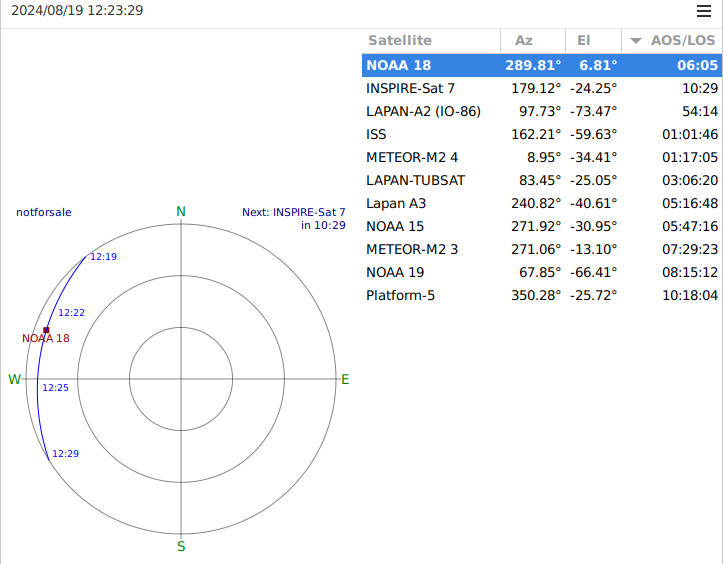This screenshot has height=564, width=723.
Task: Click the Next: INSPIRE-Sat 7 label
Action: (x=294, y=212)
